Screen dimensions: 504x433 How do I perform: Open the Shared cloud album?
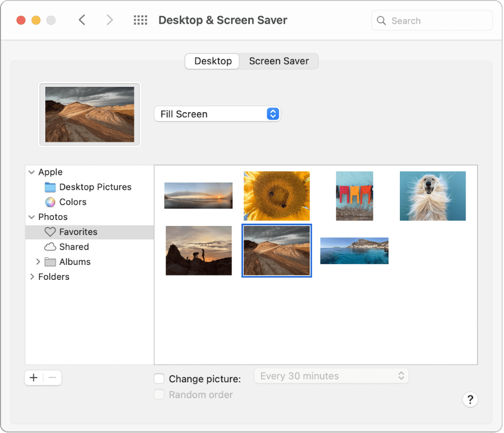click(49, 247)
